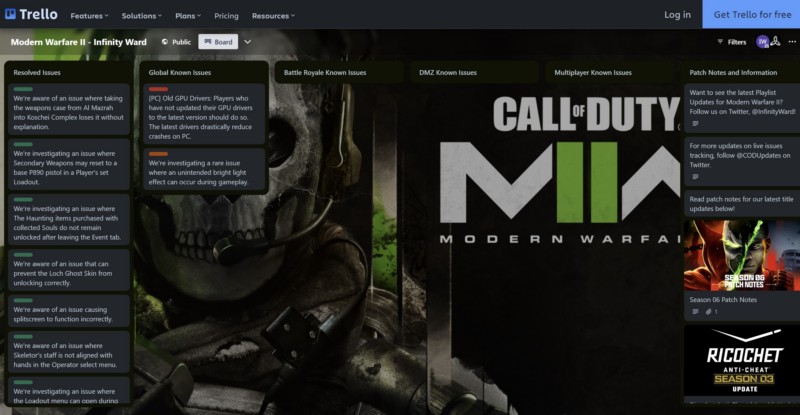
Task: Click the Log in link
Action: [x=677, y=15]
